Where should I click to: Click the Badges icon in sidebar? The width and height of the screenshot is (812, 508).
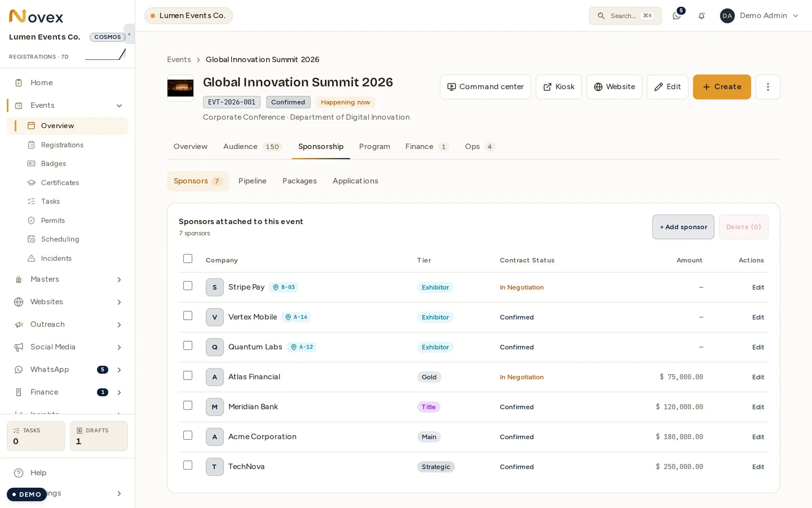[32, 164]
